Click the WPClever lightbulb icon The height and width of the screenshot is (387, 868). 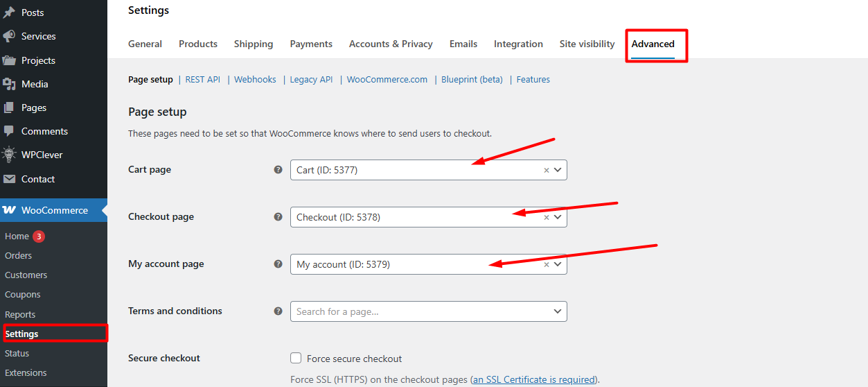coord(9,155)
